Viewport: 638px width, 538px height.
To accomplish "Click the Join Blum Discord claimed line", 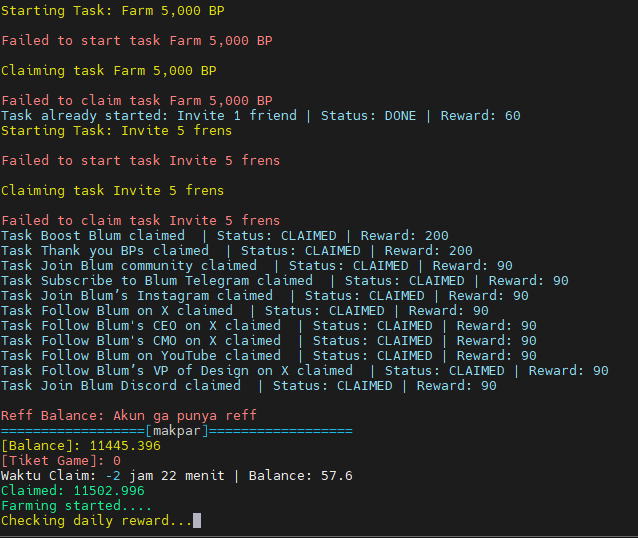I will click(249, 386).
